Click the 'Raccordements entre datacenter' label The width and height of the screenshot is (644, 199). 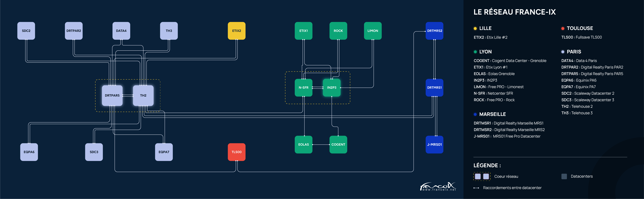512,188
